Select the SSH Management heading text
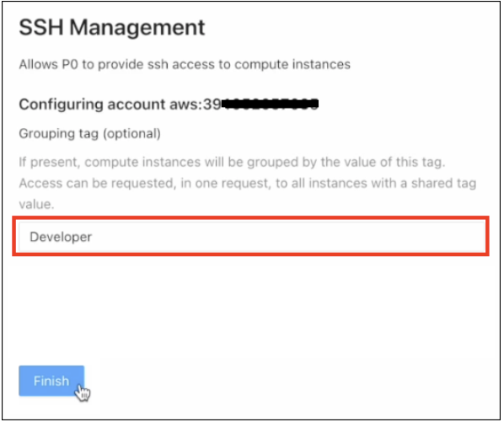 click(112, 27)
